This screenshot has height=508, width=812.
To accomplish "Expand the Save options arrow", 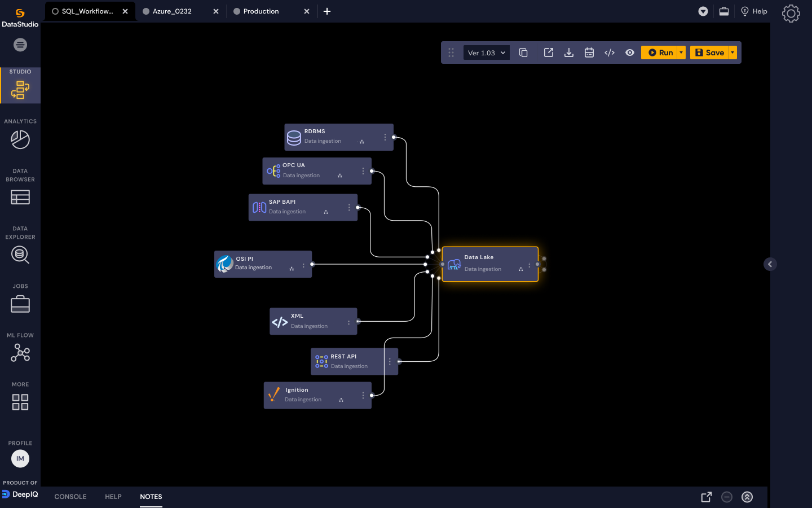I will 732,52.
